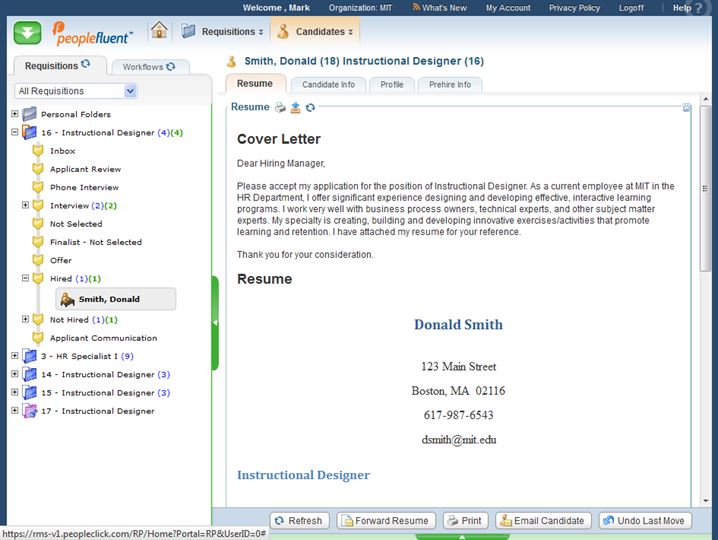Click the Privacy Policy link

574,8
